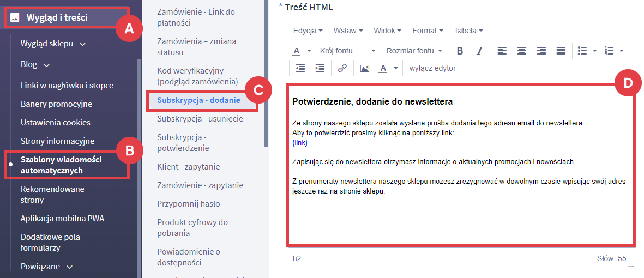This screenshot has height=278, width=644.
Task: Apply italic formatting
Action: pyautogui.click(x=479, y=51)
